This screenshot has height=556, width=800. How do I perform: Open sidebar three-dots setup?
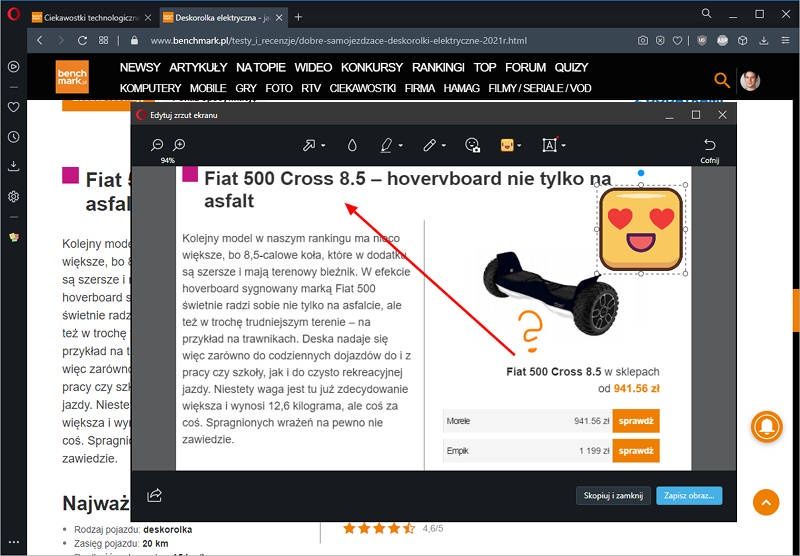14,542
